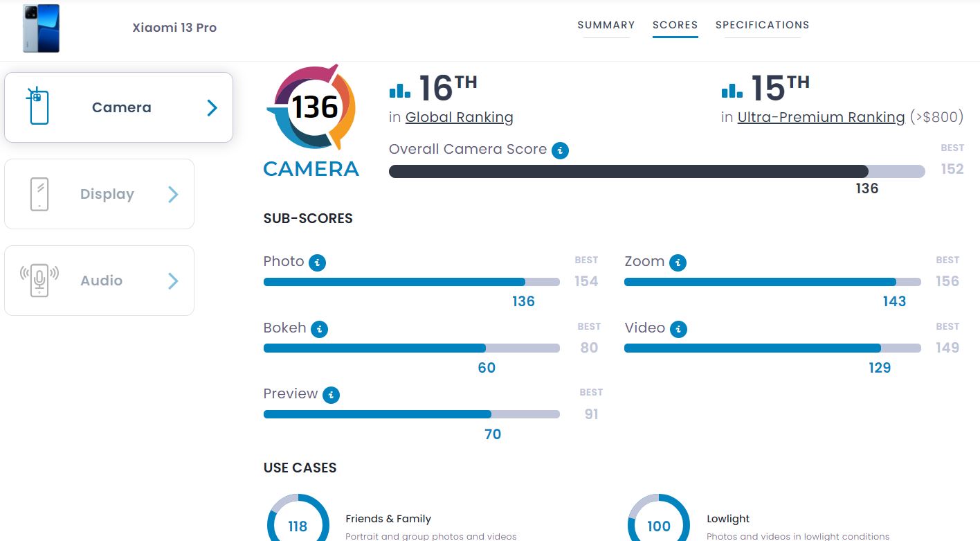Open the Global Ranking link

click(460, 117)
